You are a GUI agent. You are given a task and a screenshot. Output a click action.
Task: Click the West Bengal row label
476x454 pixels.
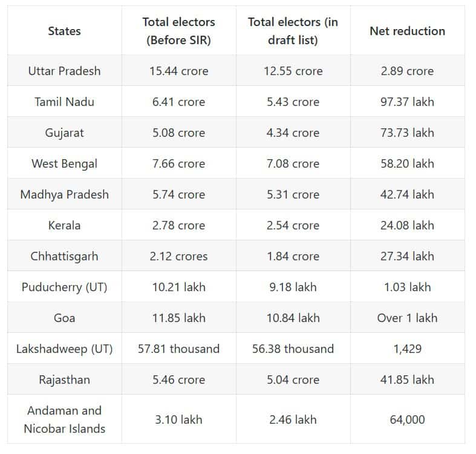pos(64,163)
